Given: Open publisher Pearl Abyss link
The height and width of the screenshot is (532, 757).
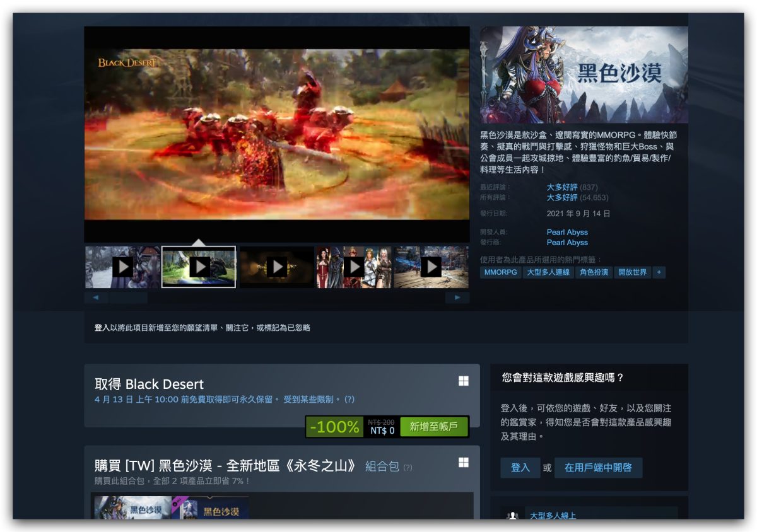Looking at the screenshot, I should pos(567,243).
